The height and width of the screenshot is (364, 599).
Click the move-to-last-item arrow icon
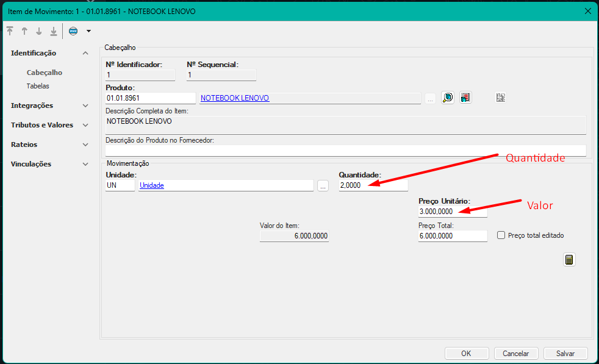coord(54,31)
